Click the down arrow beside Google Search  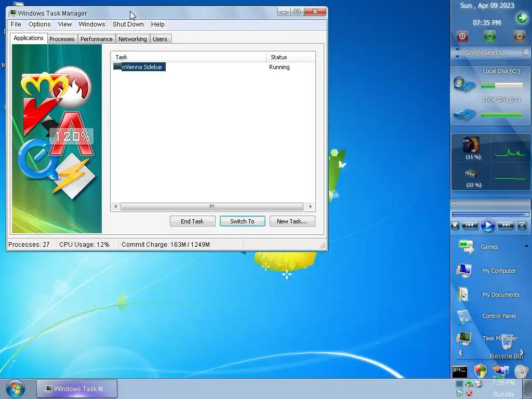point(457,56)
